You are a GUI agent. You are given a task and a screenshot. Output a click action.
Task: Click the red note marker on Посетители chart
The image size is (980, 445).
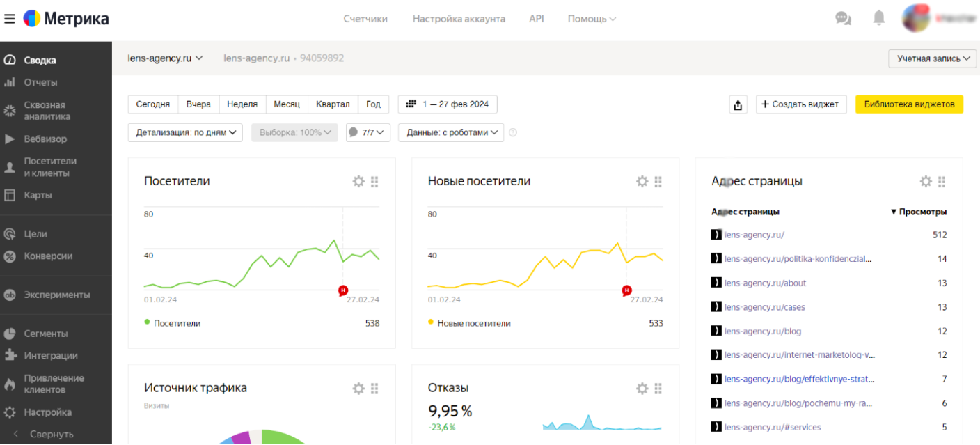tap(342, 290)
